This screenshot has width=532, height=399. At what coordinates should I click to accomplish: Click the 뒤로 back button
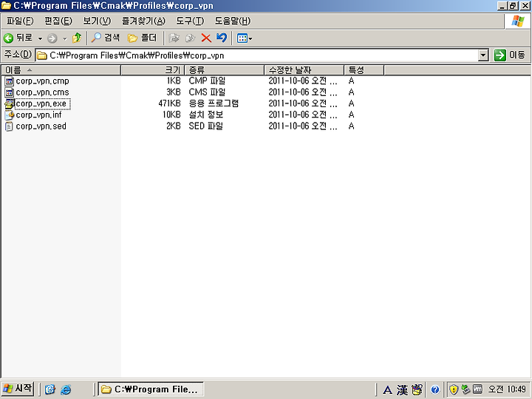[18, 38]
